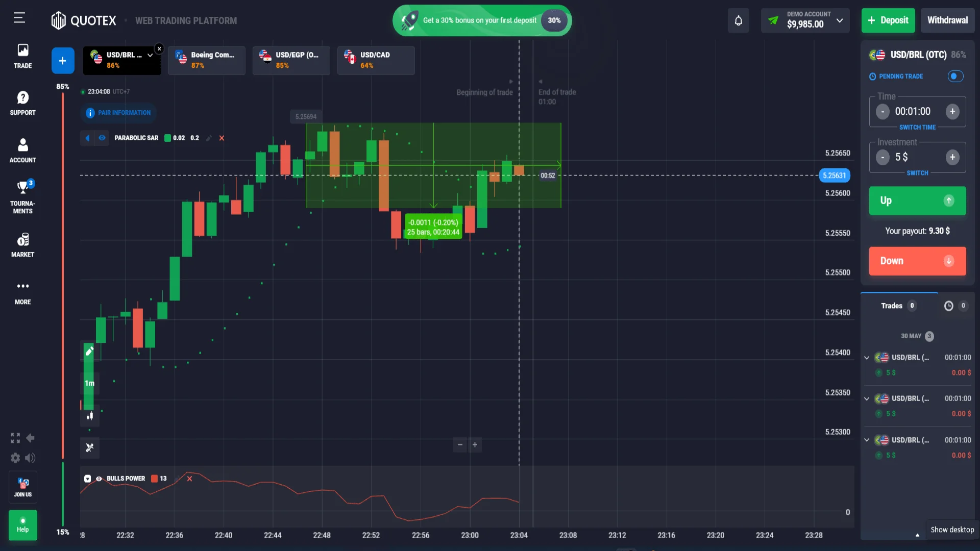The width and height of the screenshot is (980, 551).
Task: Switch to the USD/CAD asset tab
Action: coord(376,60)
